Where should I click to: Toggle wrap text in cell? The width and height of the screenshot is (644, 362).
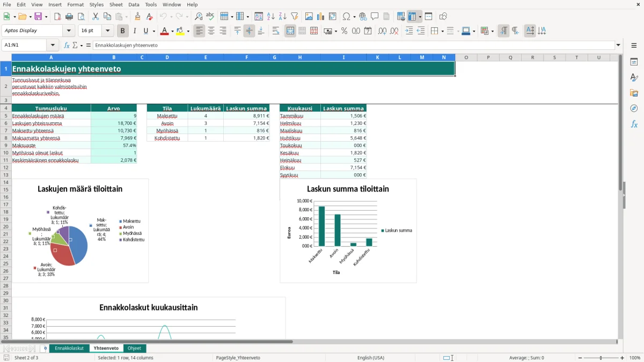(x=276, y=31)
